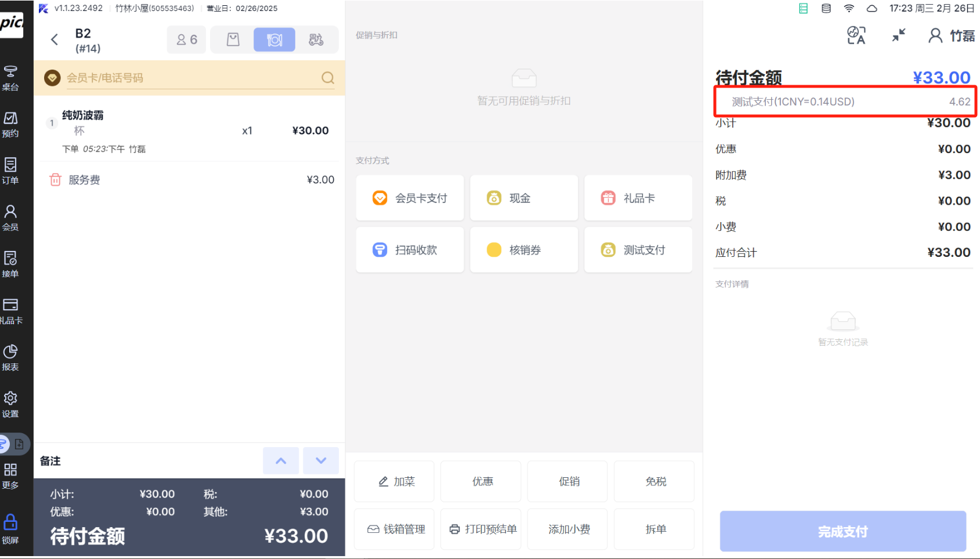Image resolution: width=980 pixels, height=559 pixels.
Task: Go back using the left arrow
Action: tap(55, 39)
